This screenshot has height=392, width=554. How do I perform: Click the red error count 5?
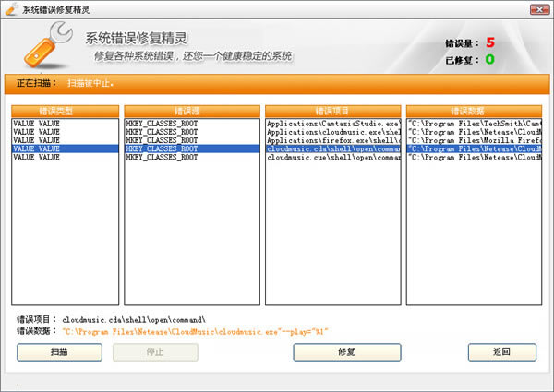click(x=490, y=42)
